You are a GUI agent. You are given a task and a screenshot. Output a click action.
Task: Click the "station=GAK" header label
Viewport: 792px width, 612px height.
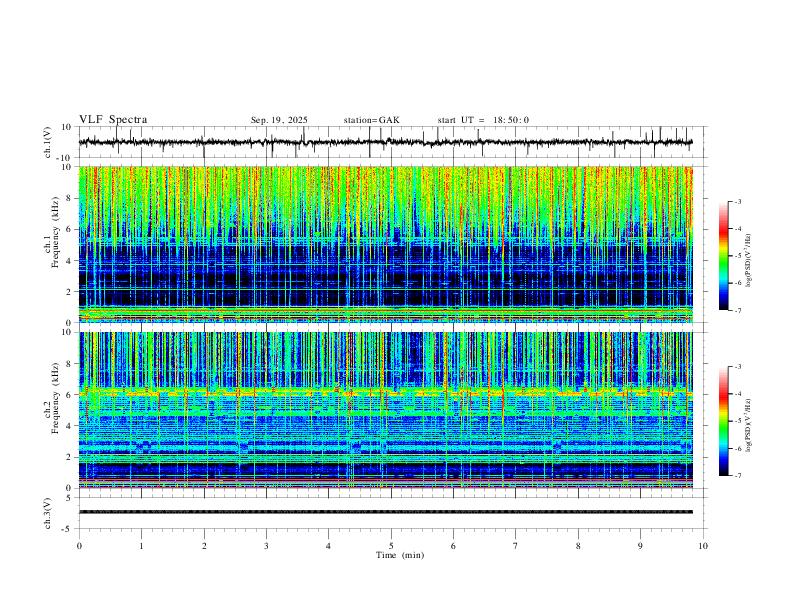pos(371,120)
